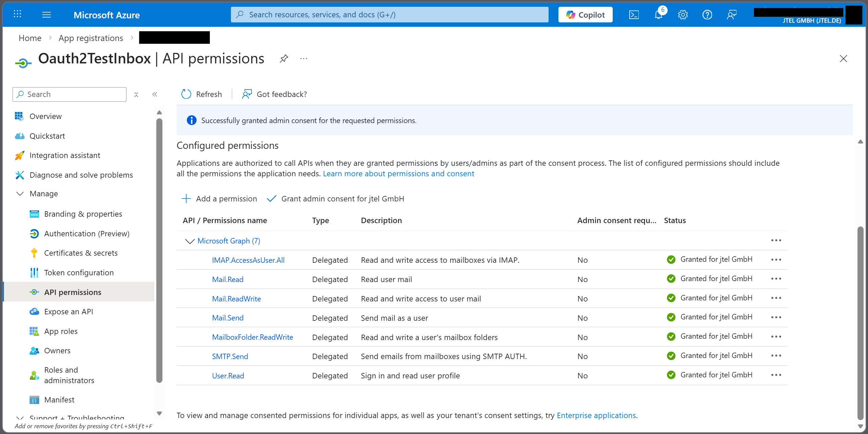This screenshot has height=434, width=868.
Task: Open the apps waffle grid icon
Action: point(17,14)
